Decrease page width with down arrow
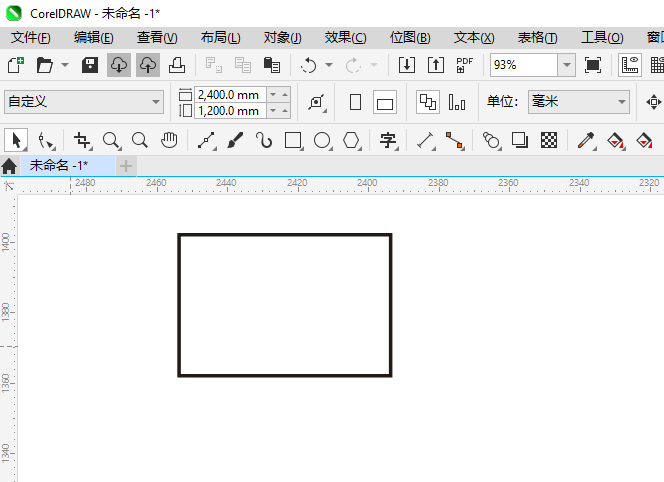 [x=273, y=94]
